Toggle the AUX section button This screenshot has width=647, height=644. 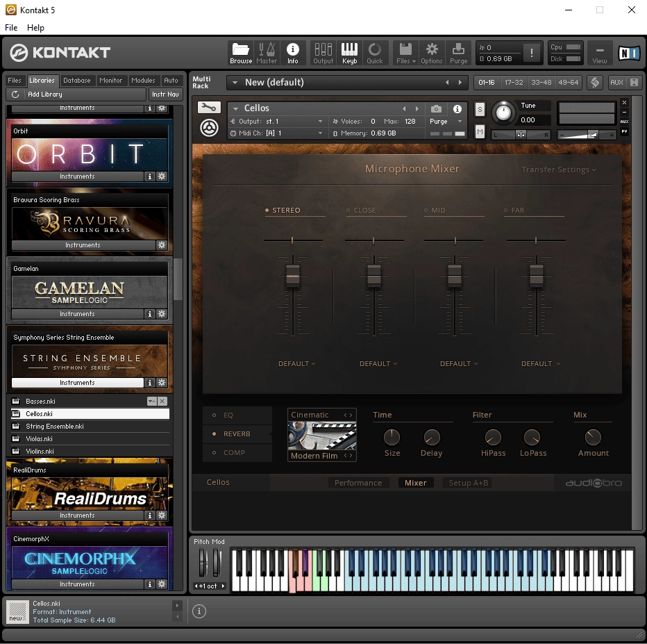[x=616, y=83]
